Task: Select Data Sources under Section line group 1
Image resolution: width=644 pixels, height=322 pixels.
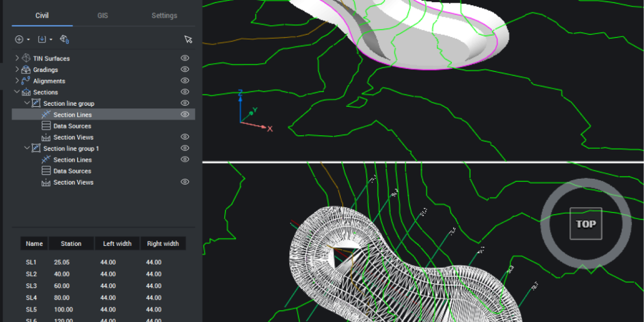Action: click(72, 171)
